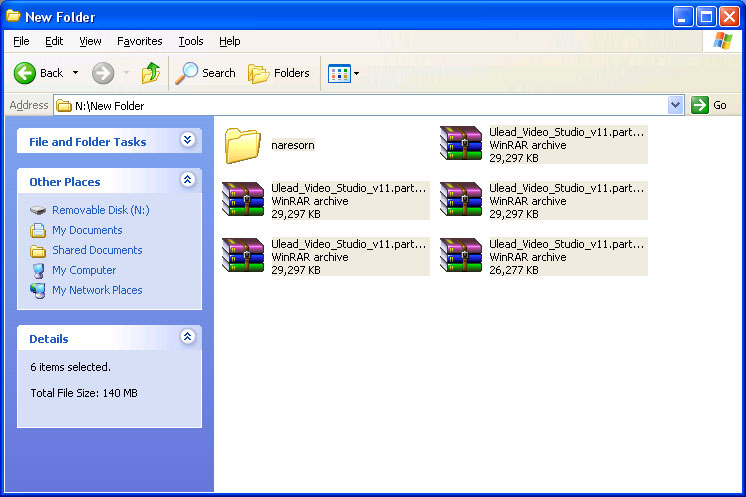Open My Network Places link
This screenshot has height=497, width=746.
point(97,290)
